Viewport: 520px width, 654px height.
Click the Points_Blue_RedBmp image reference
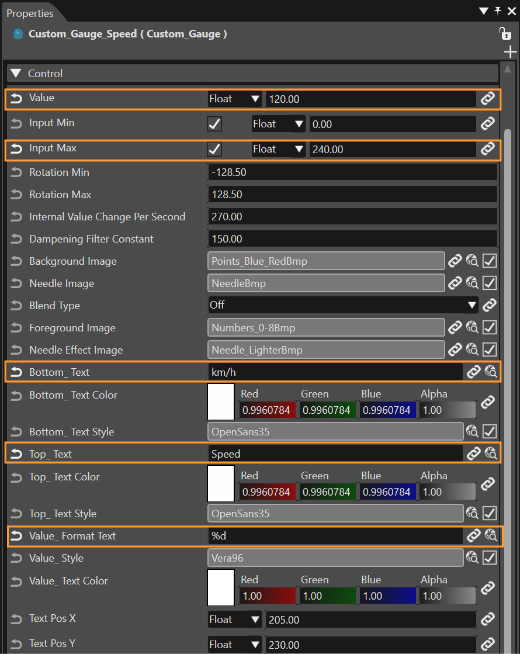pyautogui.click(x=326, y=261)
